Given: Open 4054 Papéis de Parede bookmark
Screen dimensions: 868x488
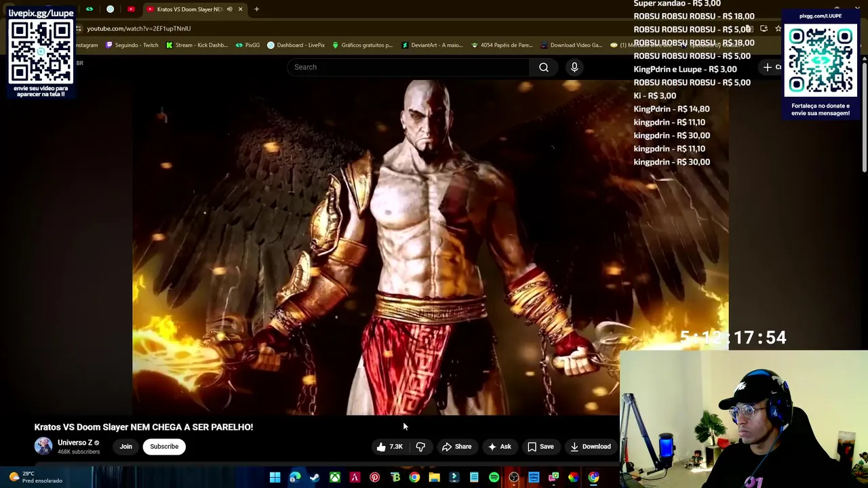Looking at the screenshot, I should coord(502,45).
